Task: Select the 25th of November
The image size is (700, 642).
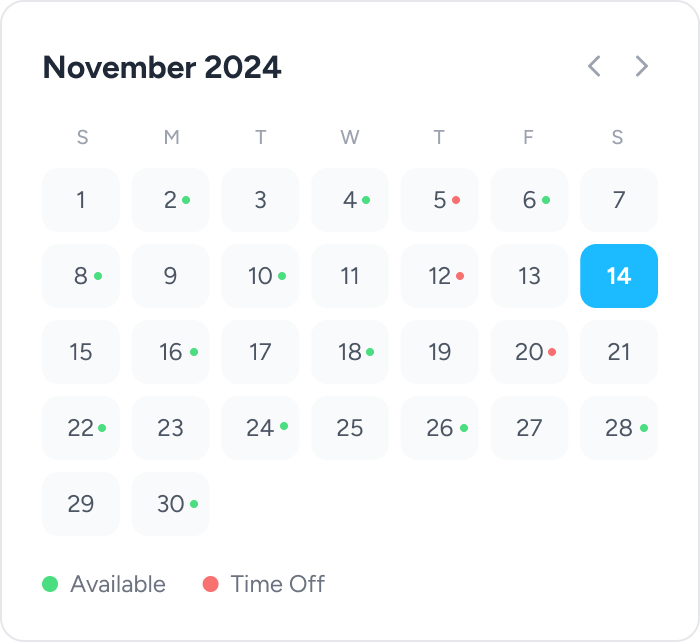Action: (x=350, y=428)
